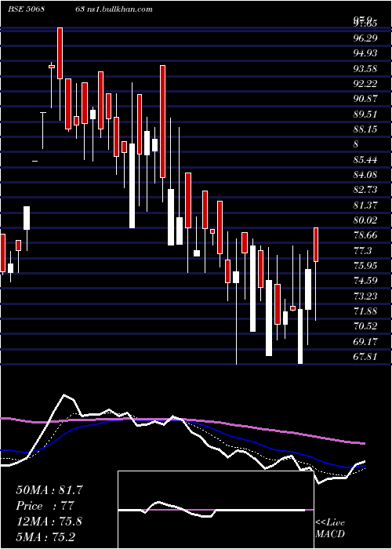Screen dimensions: 392x549
Task: Select the 93.58 price axis label
Action: (365, 68)
